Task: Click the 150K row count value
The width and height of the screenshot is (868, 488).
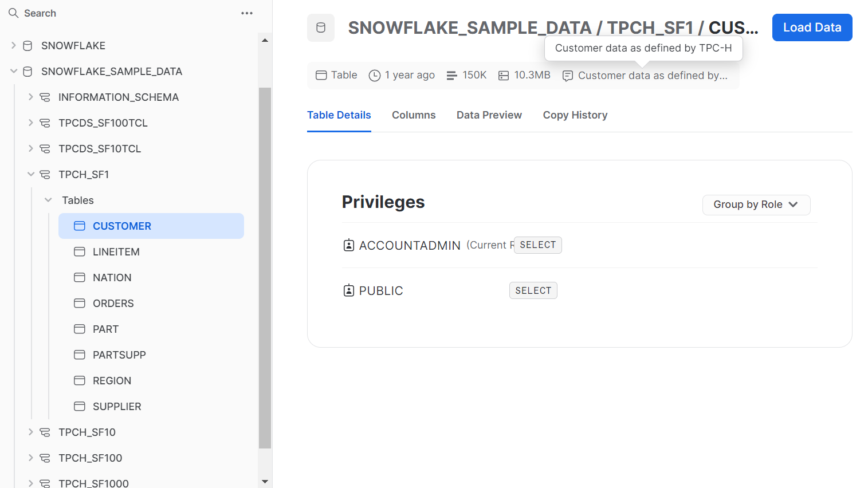Action: (474, 76)
